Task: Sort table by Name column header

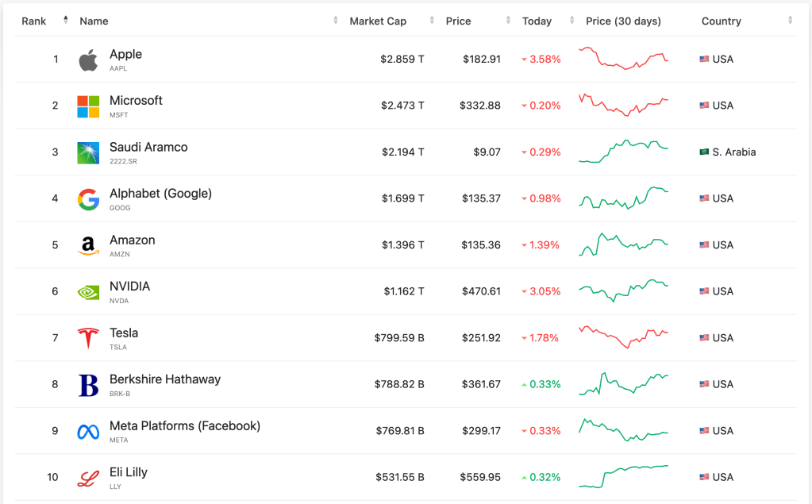Action: pyautogui.click(x=94, y=21)
